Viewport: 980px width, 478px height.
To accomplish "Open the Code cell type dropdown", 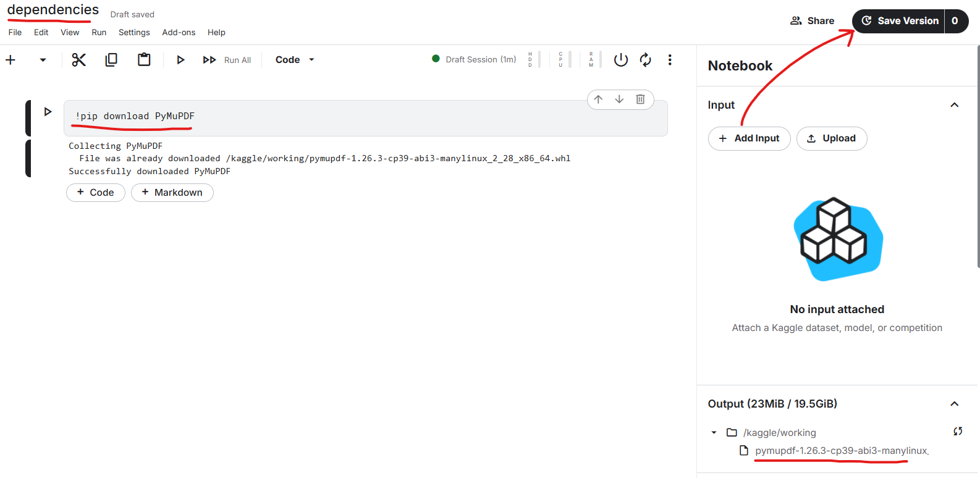I will (295, 60).
